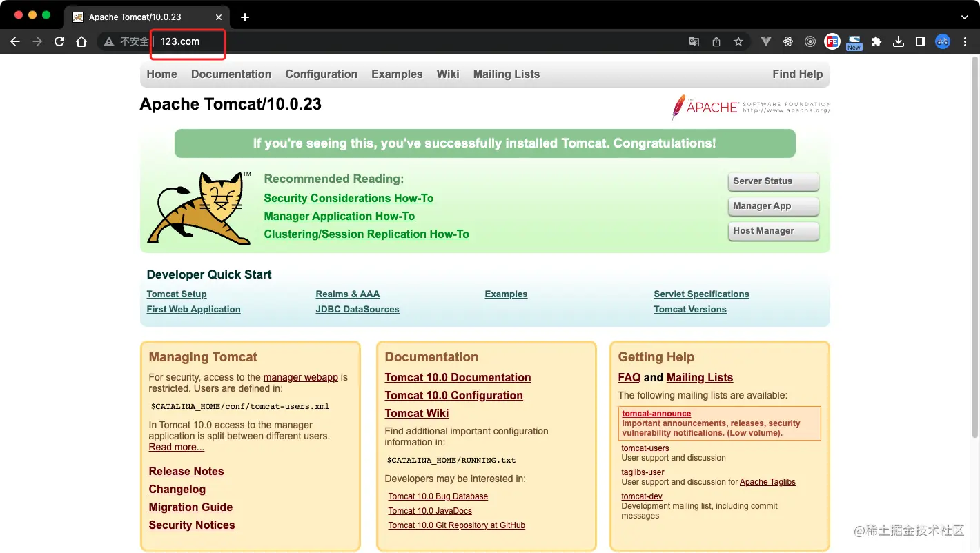This screenshot has height=553, width=980.
Task: Open Tomcat 10.0 JavaDocs link
Action: point(430,511)
